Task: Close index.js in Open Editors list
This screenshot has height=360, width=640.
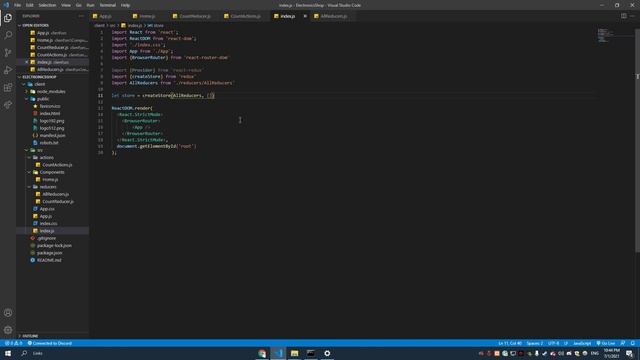Action: point(27,62)
